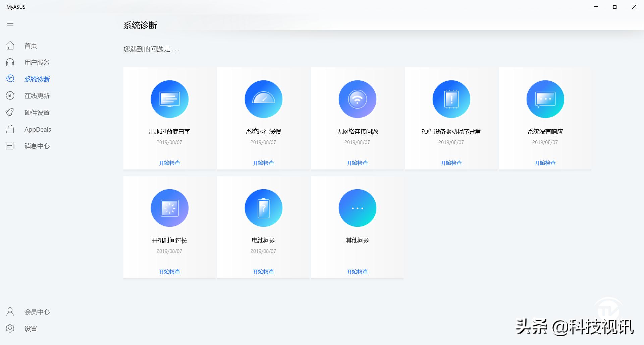Screen dimensions: 644x345
Task: Click the speedometer icon for 系统运行缓慢
Action: [263, 99]
